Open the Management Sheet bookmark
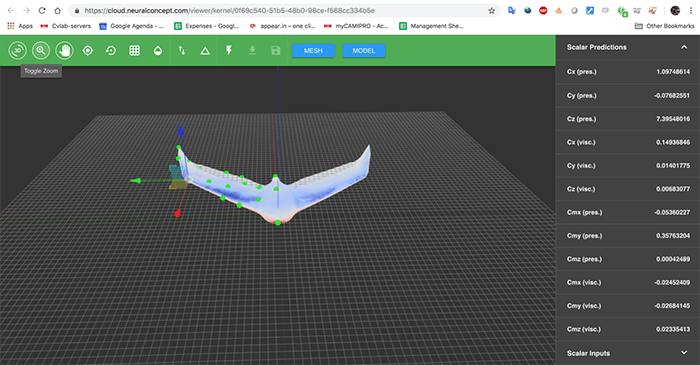Viewport: 700px width, 365px height. [431, 26]
